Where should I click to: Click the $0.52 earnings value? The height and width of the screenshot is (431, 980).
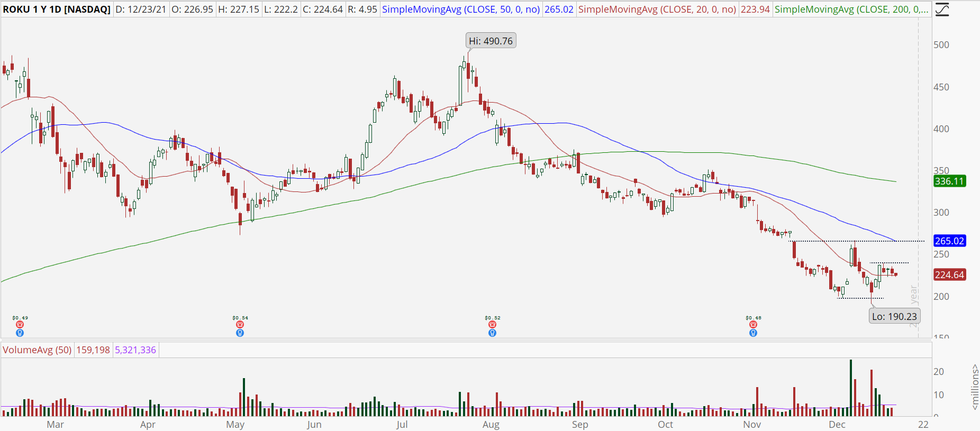tap(493, 318)
